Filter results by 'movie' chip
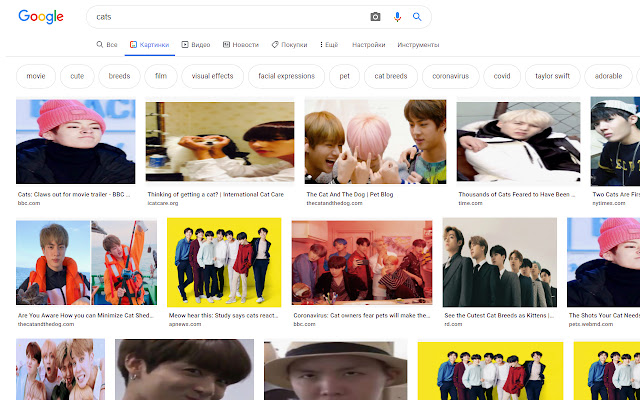Viewport: 640px width, 400px height. click(x=36, y=76)
